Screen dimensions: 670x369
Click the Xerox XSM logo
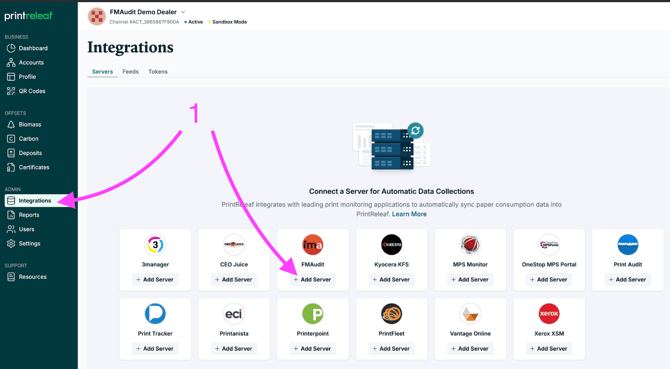tap(549, 314)
